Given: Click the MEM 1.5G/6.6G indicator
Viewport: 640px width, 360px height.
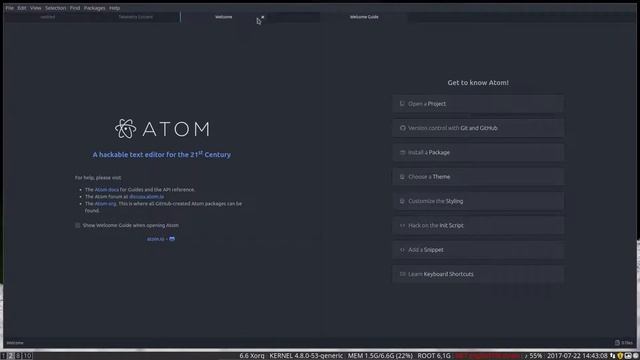Looking at the screenshot, I should [x=380, y=356].
